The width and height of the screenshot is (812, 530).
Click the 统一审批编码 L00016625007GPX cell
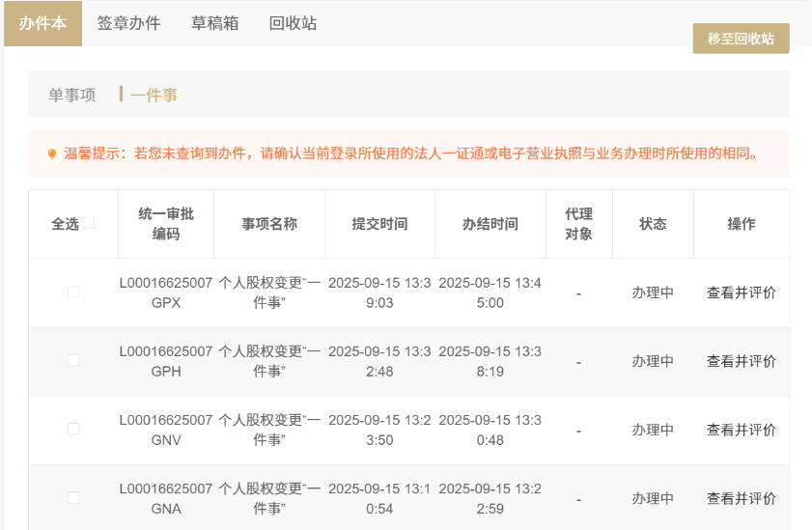165,293
